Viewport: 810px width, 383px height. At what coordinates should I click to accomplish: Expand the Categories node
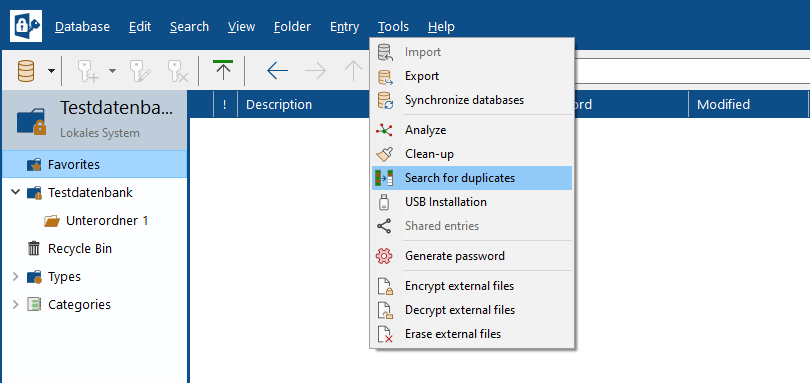tap(15, 304)
